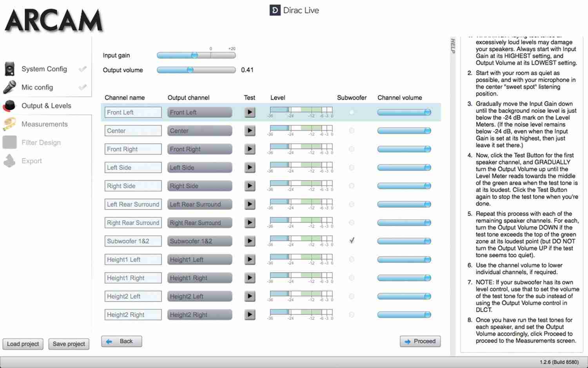This screenshot has height=368, width=588.
Task: Toggle subwoofer checkbox for Subwoofer 1&2
Action: point(352,240)
